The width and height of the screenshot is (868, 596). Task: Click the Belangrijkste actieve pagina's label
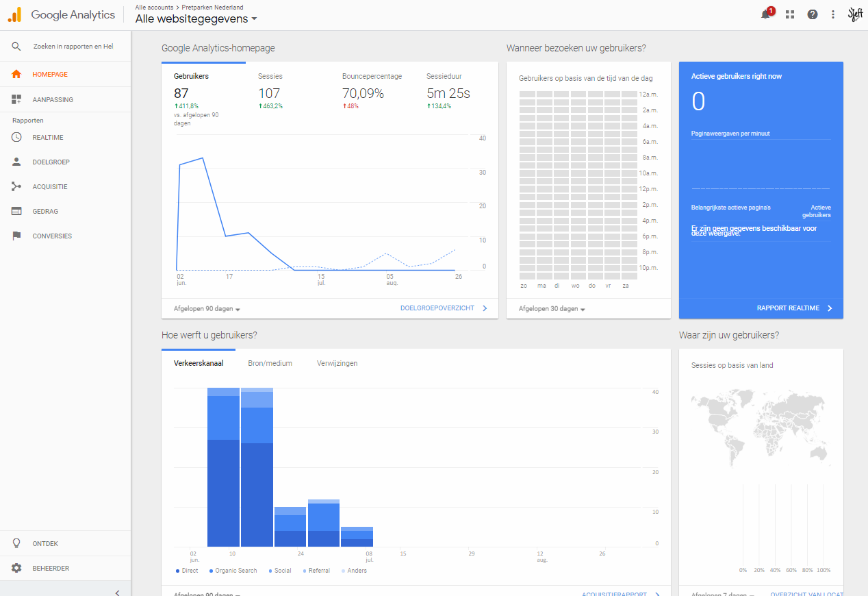click(x=731, y=207)
